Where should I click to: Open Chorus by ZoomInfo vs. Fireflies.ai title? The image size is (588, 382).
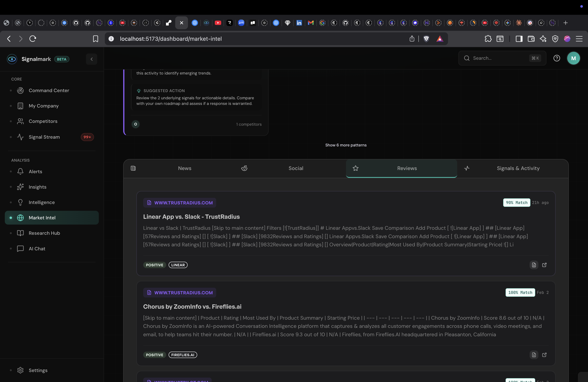(192, 306)
